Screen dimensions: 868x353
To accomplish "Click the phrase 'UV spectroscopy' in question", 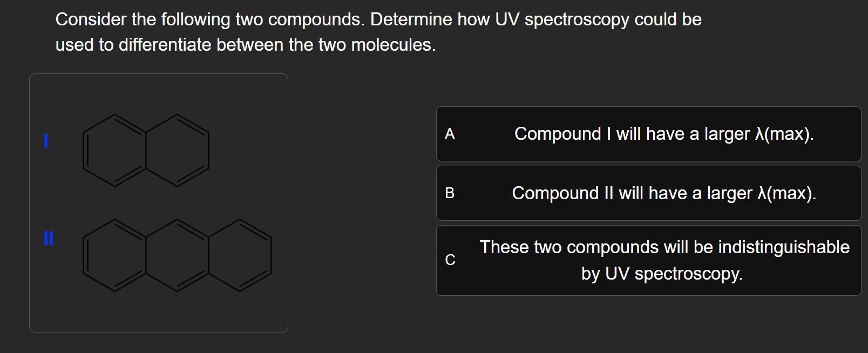I will pos(561,19).
